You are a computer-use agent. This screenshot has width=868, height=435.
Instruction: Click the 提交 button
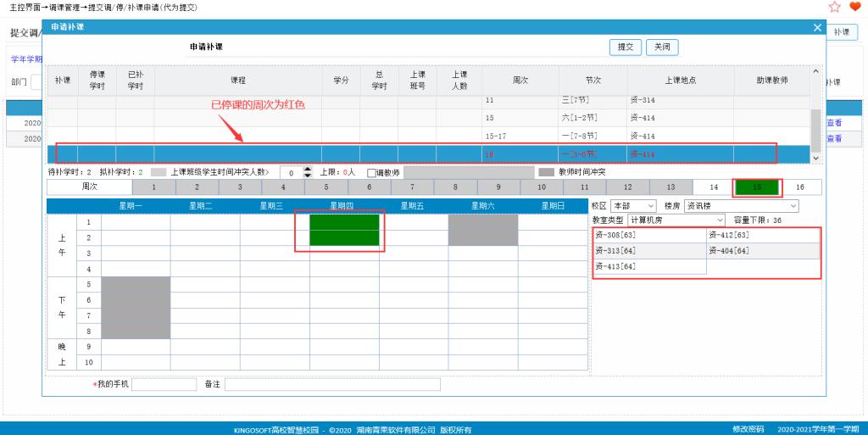(625, 47)
